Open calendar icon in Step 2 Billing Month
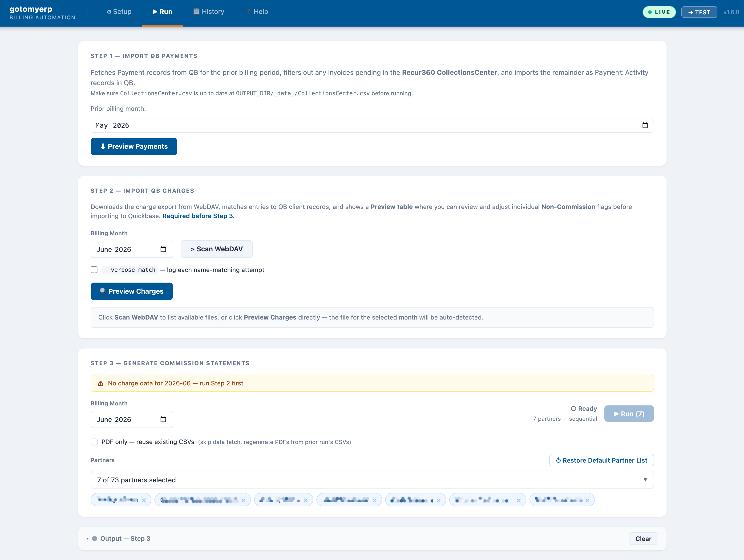Screen dimensions: 744x560 pyautogui.click(x=163, y=249)
